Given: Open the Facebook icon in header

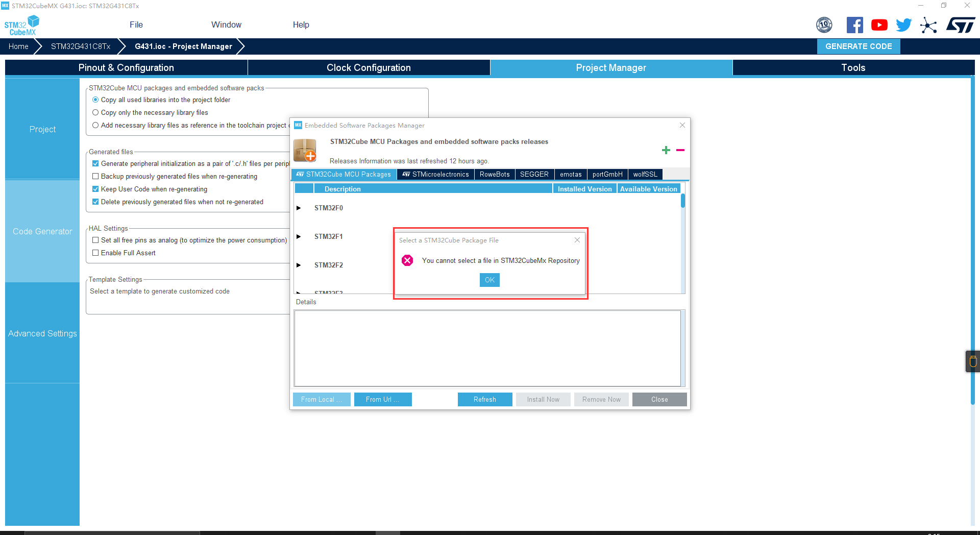Looking at the screenshot, I should pyautogui.click(x=855, y=25).
